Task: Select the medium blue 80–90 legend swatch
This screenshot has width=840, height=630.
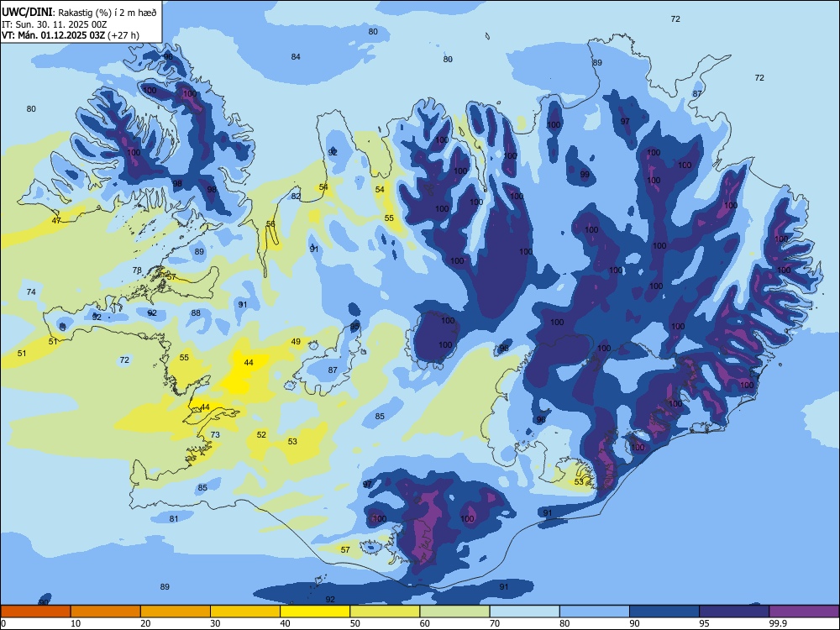Action: 595,612
